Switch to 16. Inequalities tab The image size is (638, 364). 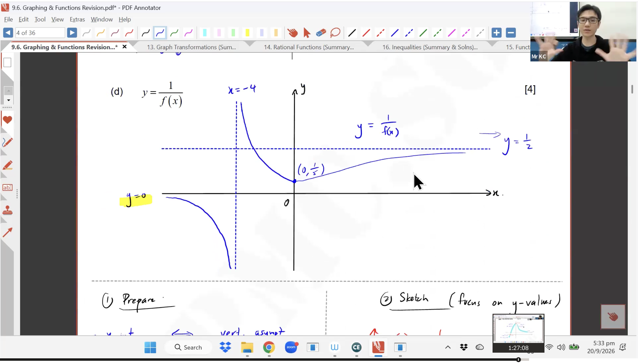[x=430, y=47]
